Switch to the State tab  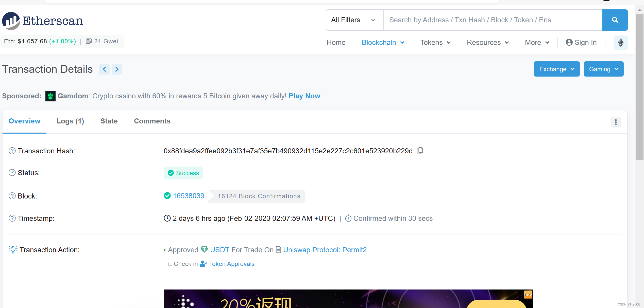coord(109,121)
